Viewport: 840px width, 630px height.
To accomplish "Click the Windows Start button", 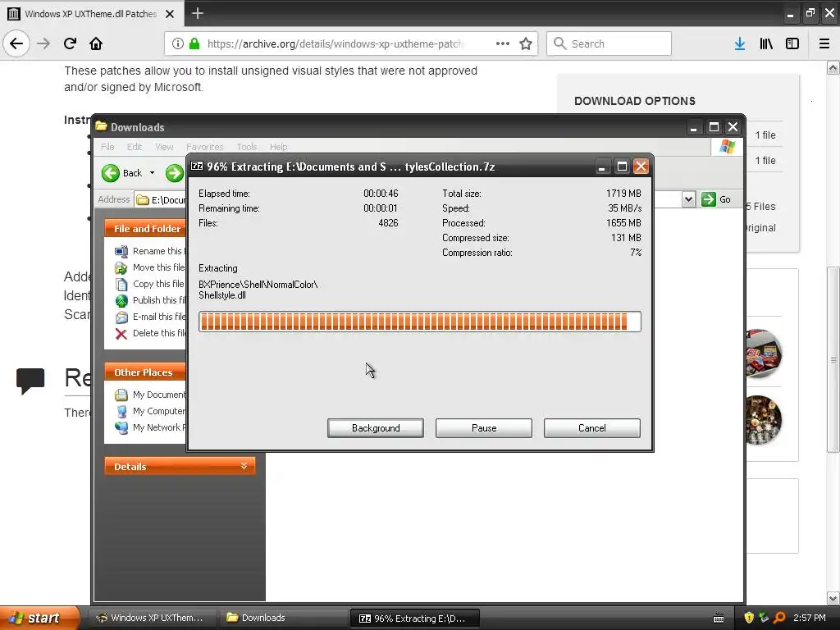I will [x=38, y=619].
